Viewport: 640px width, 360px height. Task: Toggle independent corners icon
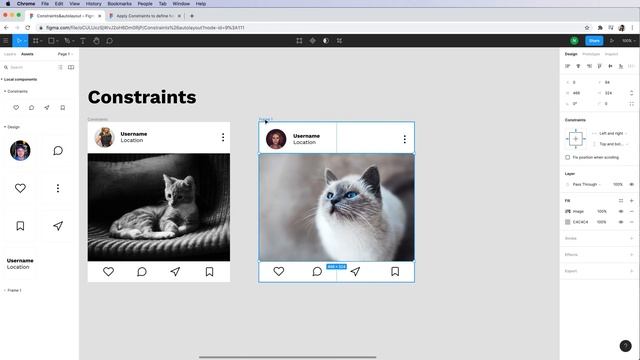[631, 104]
